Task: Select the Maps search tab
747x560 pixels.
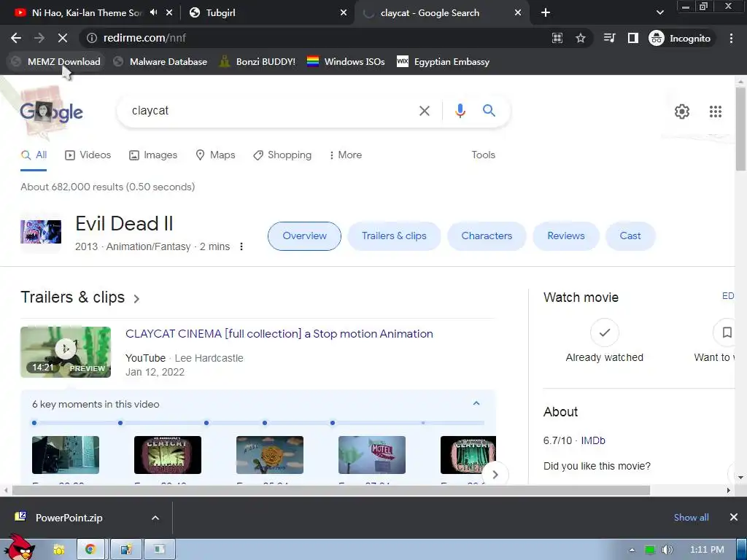Action: pos(216,155)
